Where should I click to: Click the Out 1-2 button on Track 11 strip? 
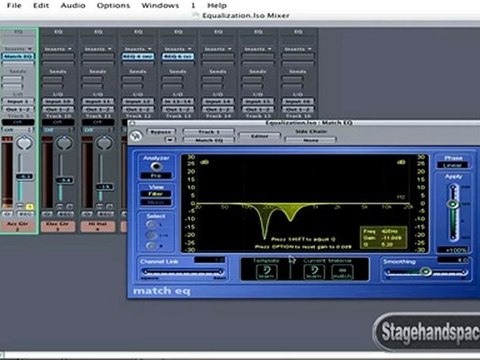[x=98, y=109]
